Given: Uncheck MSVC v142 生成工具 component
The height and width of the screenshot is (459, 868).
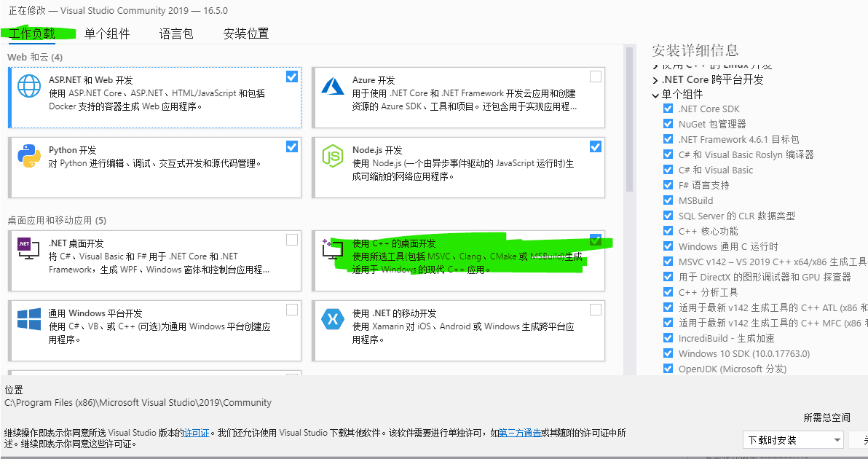Looking at the screenshot, I should [x=668, y=262].
